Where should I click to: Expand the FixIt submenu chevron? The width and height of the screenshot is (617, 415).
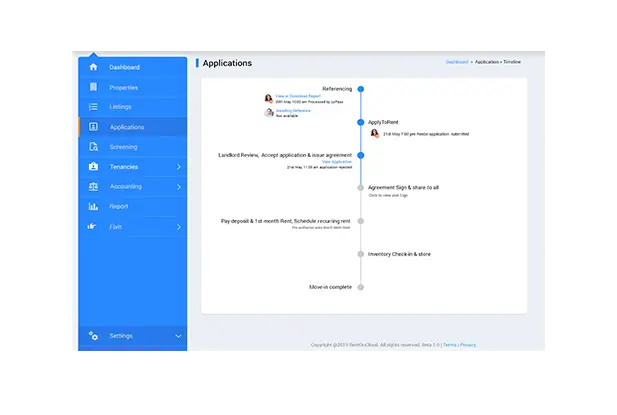pos(178,226)
